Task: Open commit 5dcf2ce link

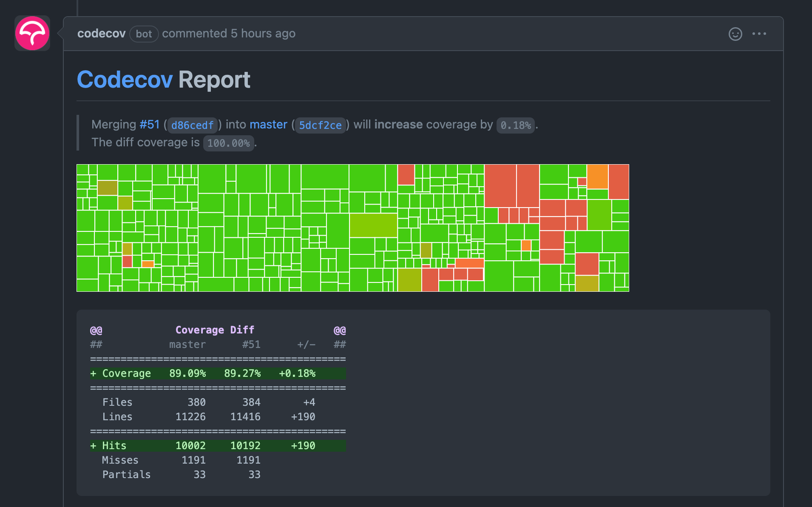Action: coord(320,125)
